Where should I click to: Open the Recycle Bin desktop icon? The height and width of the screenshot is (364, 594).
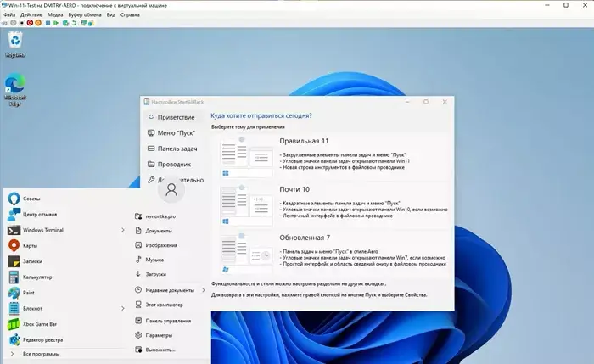tap(14, 41)
